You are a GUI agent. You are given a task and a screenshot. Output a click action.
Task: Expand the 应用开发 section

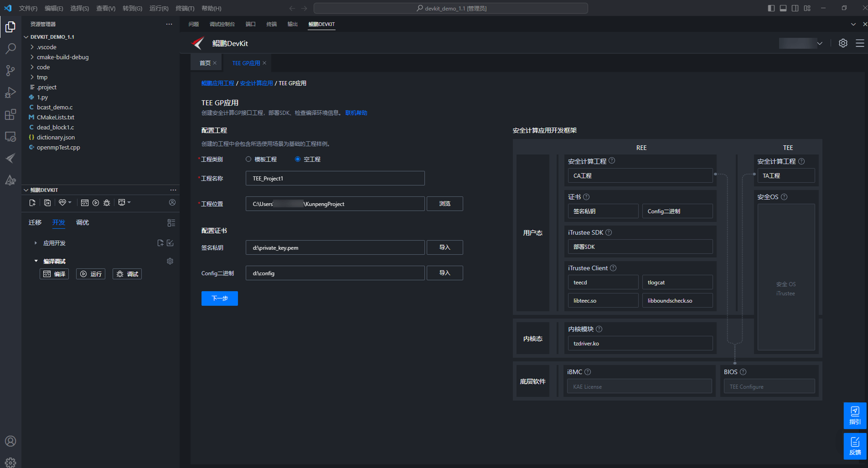[x=36, y=243]
